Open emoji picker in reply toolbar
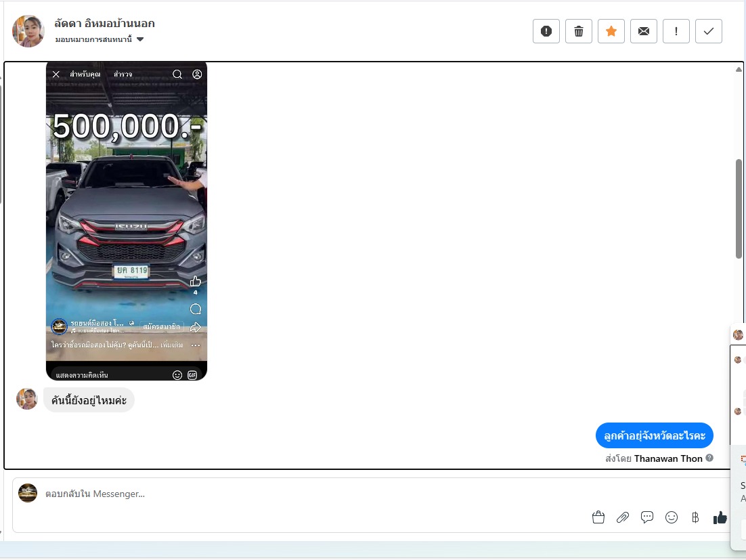746x560 pixels. coord(672,517)
